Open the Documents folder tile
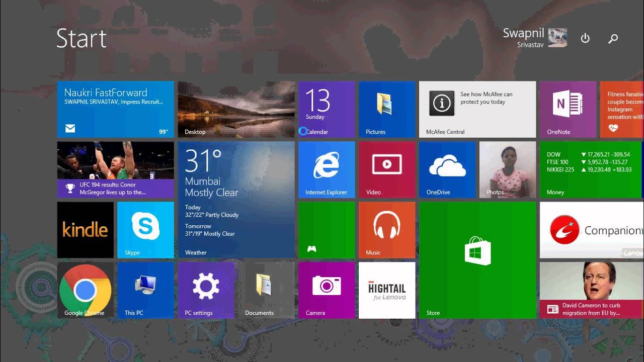 (266, 290)
